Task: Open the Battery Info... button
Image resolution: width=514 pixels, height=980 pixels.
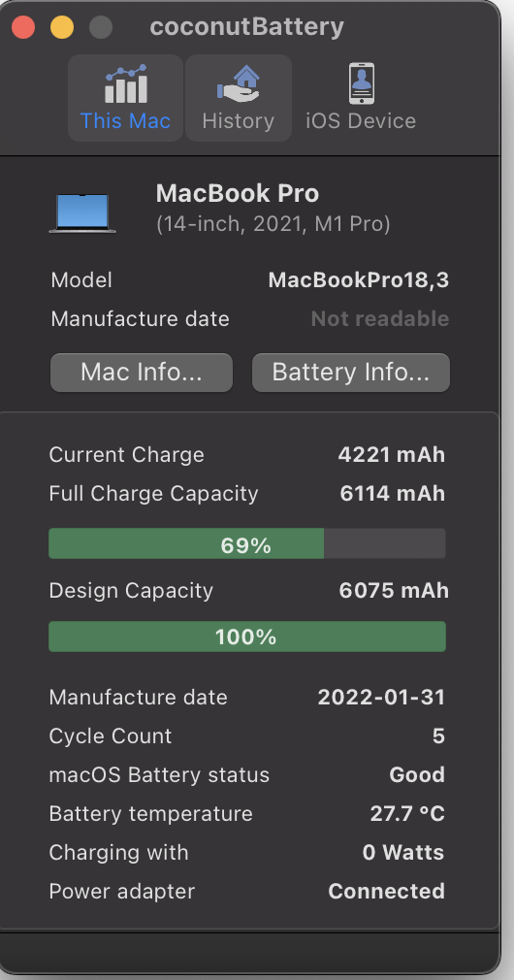Action: (350, 373)
